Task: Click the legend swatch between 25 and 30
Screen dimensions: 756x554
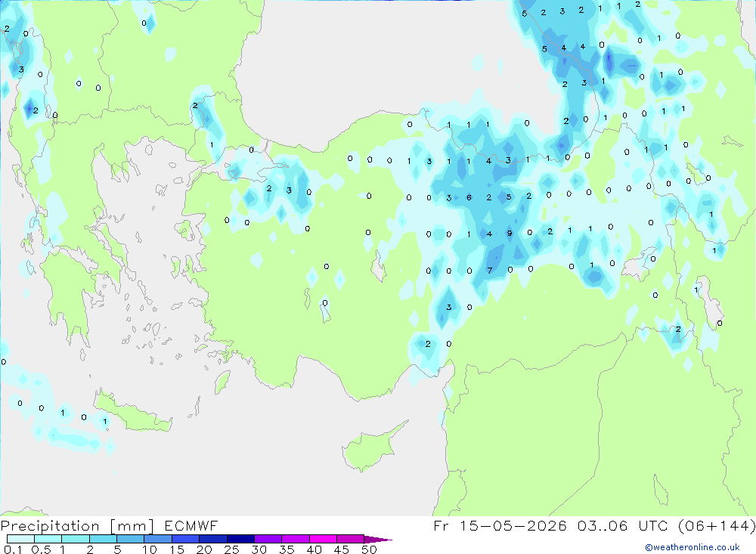Action: tap(240, 539)
